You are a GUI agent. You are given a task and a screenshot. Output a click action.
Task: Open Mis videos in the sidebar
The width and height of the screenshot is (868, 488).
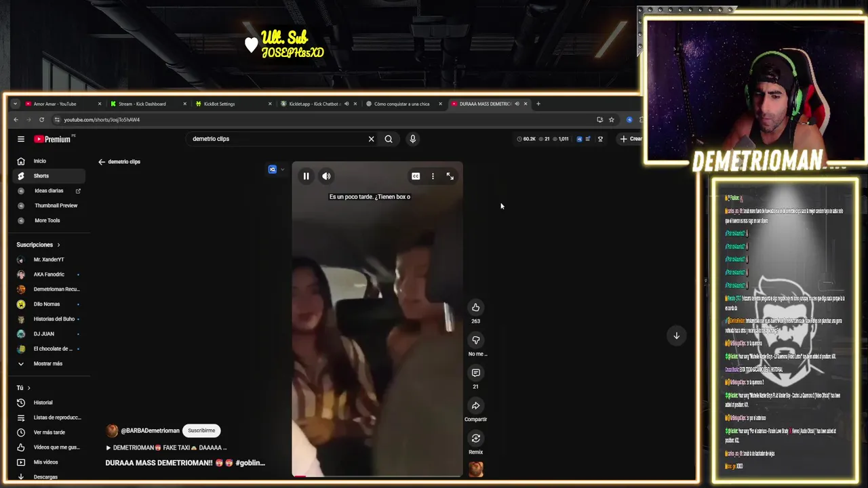[x=49, y=462]
